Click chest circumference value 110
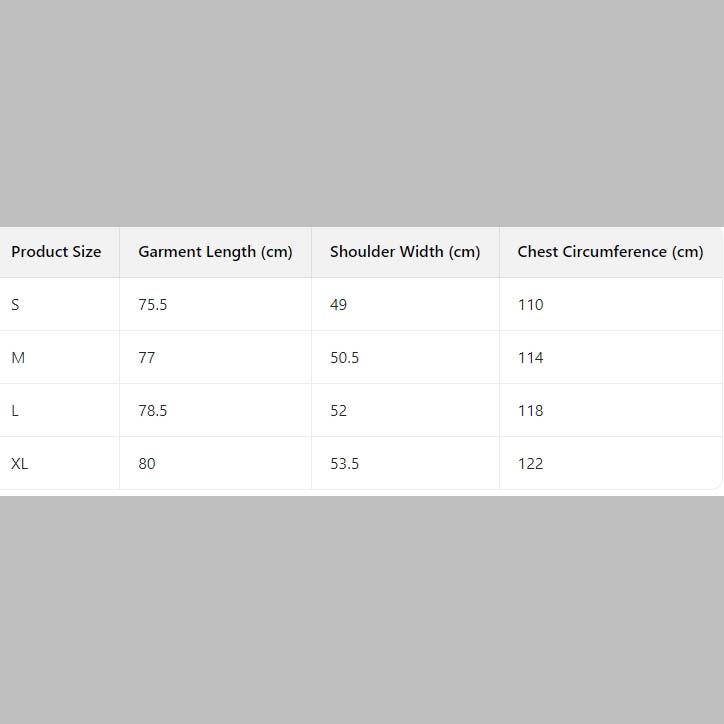The height and width of the screenshot is (724, 724). [531, 305]
